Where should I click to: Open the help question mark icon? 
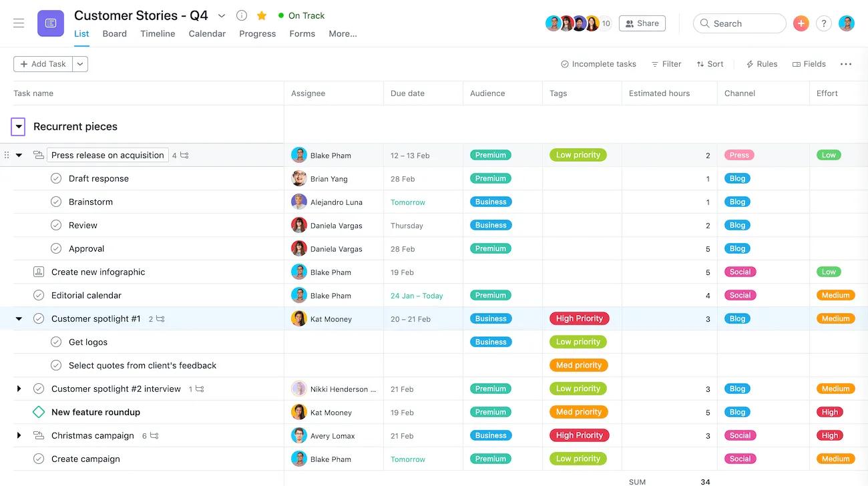tap(824, 23)
